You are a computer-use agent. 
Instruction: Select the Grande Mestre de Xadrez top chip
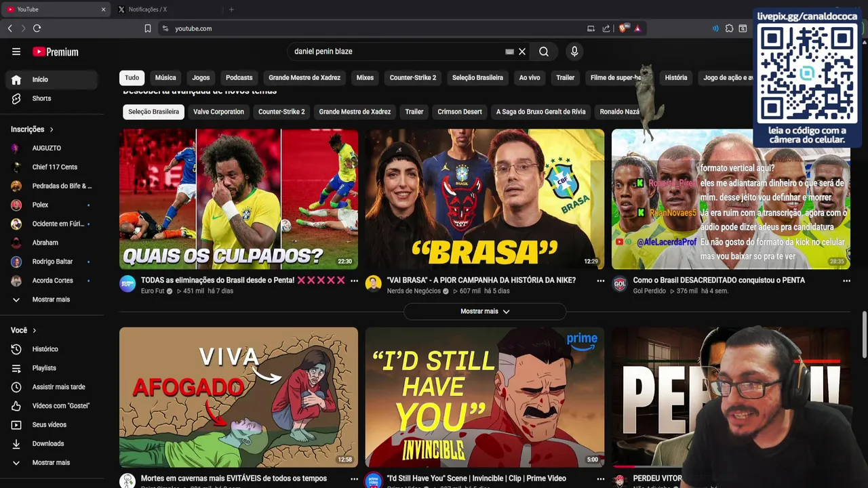[304, 78]
